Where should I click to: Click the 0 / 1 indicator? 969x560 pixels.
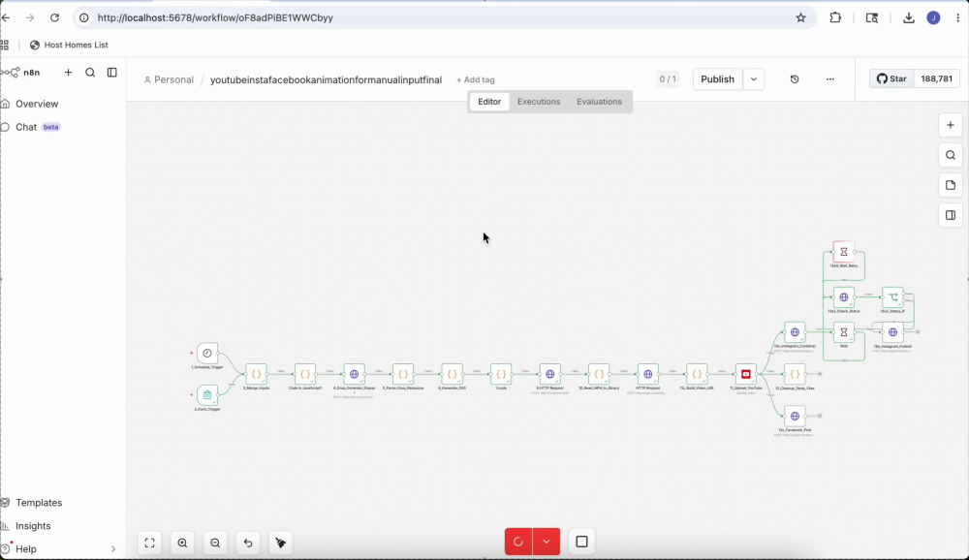[x=668, y=79]
